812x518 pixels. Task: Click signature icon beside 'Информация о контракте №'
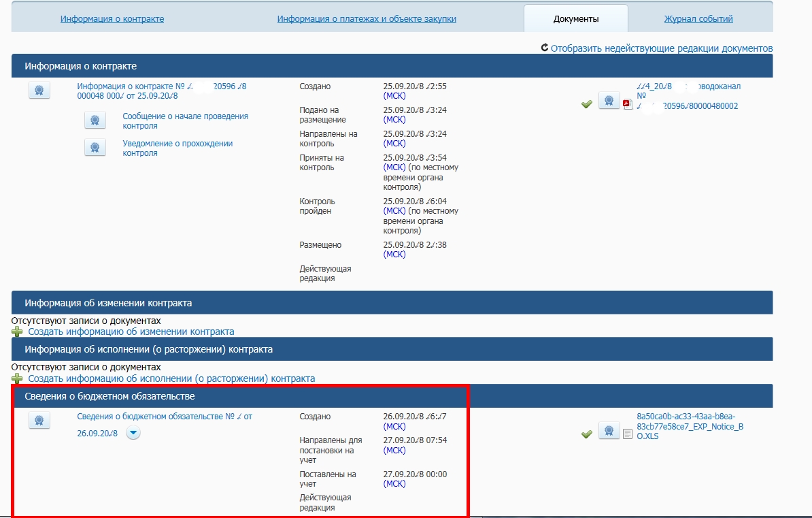click(x=39, y=91)
